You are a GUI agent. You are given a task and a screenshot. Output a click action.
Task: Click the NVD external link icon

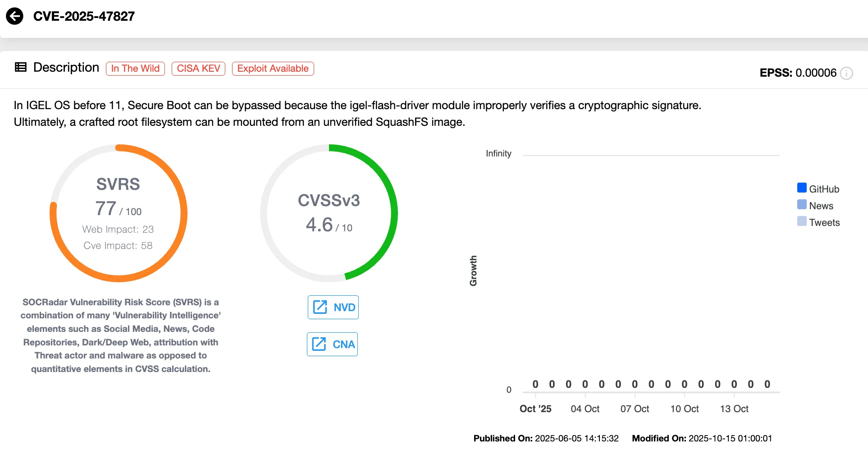tap(320, 307)
